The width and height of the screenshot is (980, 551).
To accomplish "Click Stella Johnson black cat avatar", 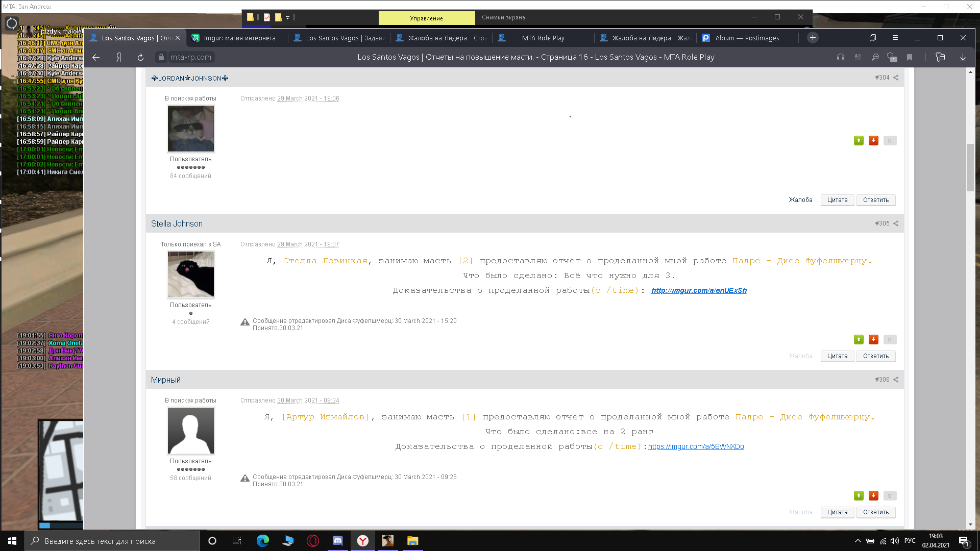I will point(191,274).
